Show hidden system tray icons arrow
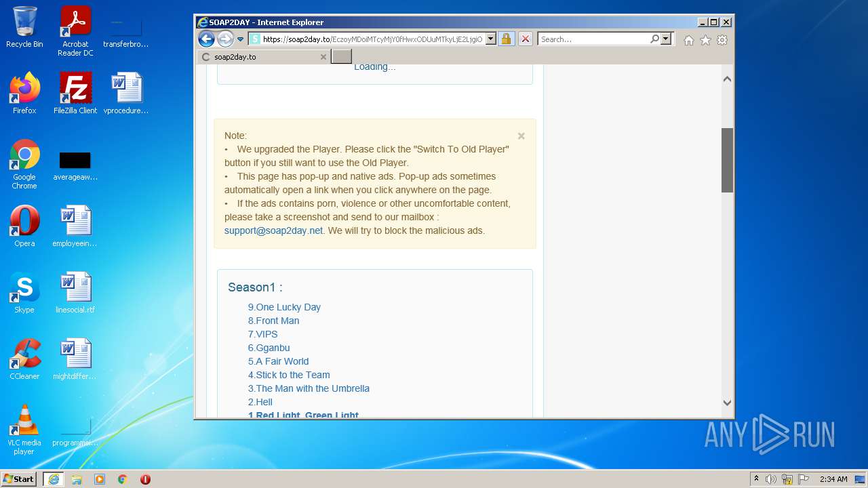Viewport: 868px width, 488px height. point(756,479)
